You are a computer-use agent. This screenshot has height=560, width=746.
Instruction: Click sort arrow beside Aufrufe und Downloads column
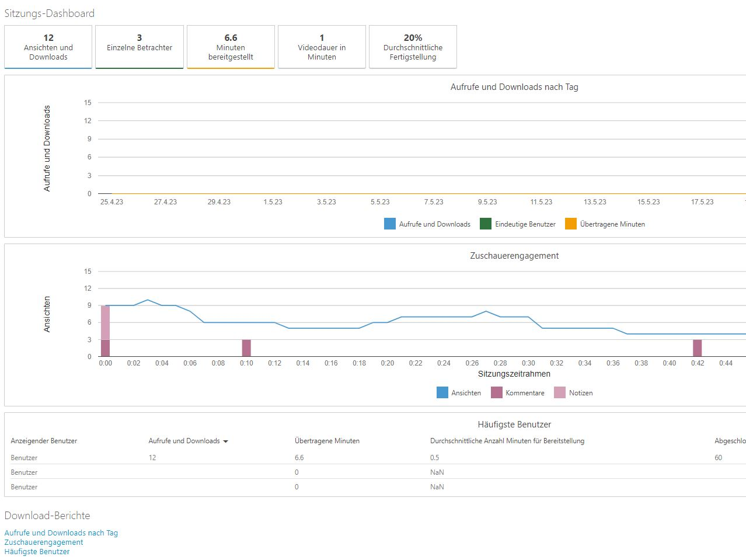click(x=226, y=441)
